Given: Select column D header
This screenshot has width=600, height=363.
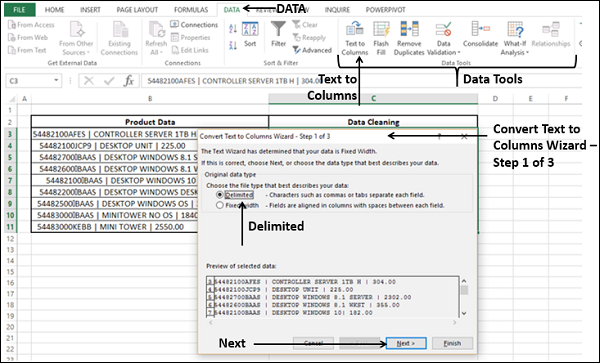Looking at the screenshot, I should pyautogui.click(x=496, y=99).
